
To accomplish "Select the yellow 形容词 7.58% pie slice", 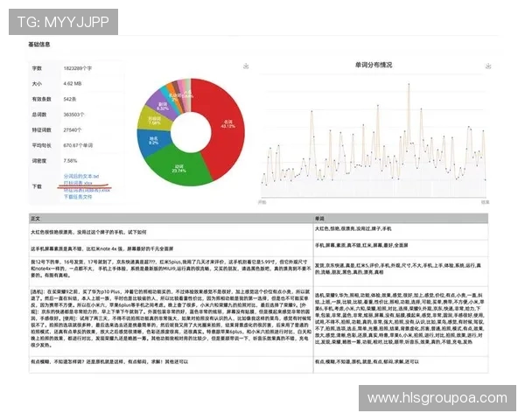I will 154,121.
